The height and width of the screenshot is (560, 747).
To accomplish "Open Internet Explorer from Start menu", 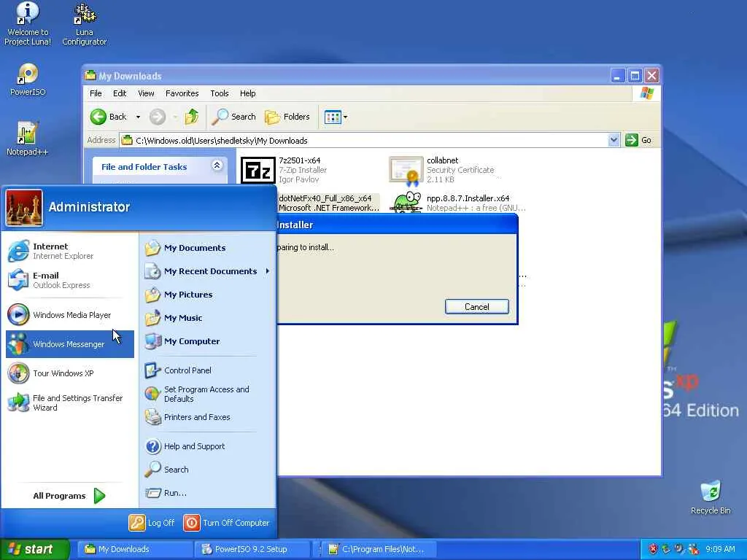I will point(70,251).
